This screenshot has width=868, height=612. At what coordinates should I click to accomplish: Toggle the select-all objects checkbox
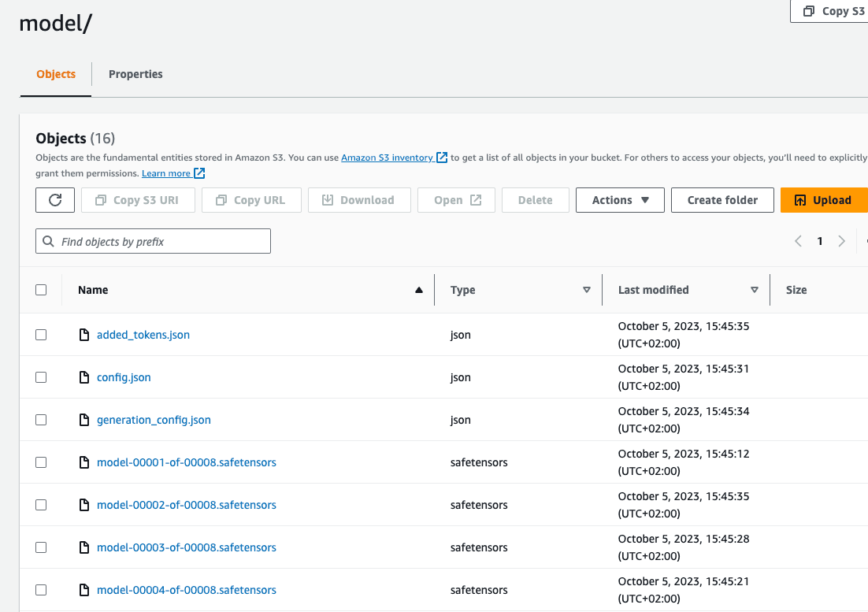pos(41,290)
